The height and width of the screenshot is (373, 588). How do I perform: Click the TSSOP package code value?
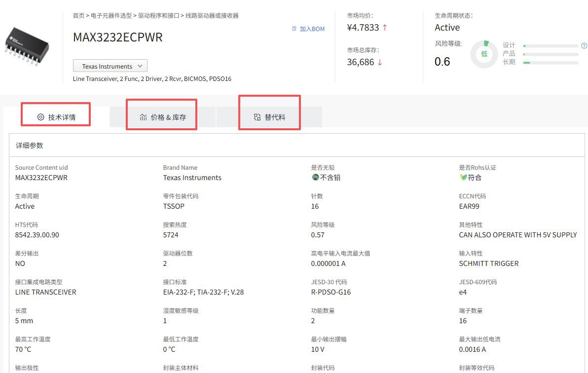174,206
